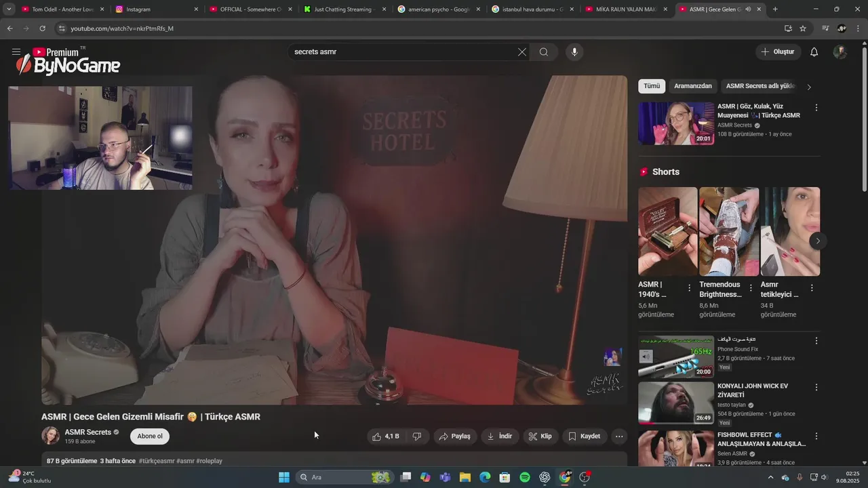
Task: Like the video with thumbs up
Action: [x=386, y=436]
